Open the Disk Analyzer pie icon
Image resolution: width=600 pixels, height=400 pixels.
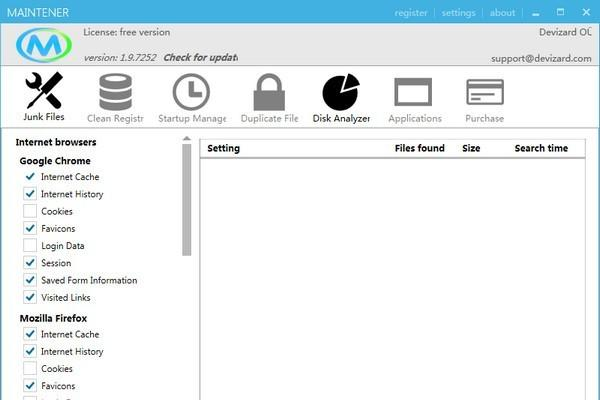click(x=341, y=92)
